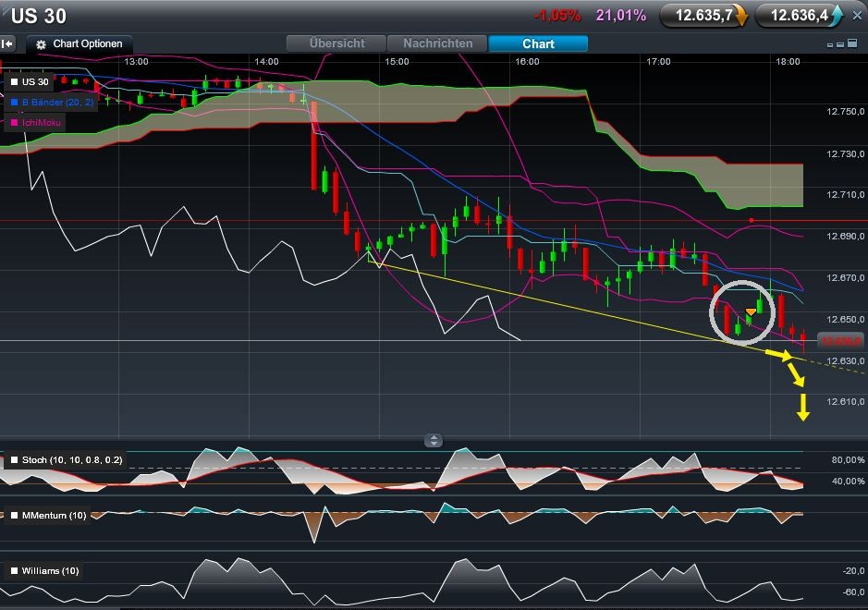Click the sell price 12.635,7 button

pos(704,16)
